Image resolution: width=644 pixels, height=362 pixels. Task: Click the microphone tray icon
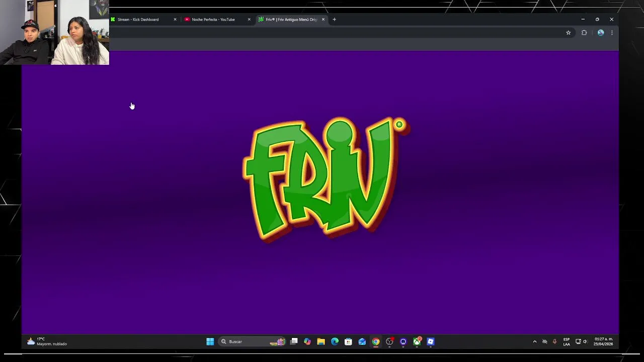coord(554,342)
